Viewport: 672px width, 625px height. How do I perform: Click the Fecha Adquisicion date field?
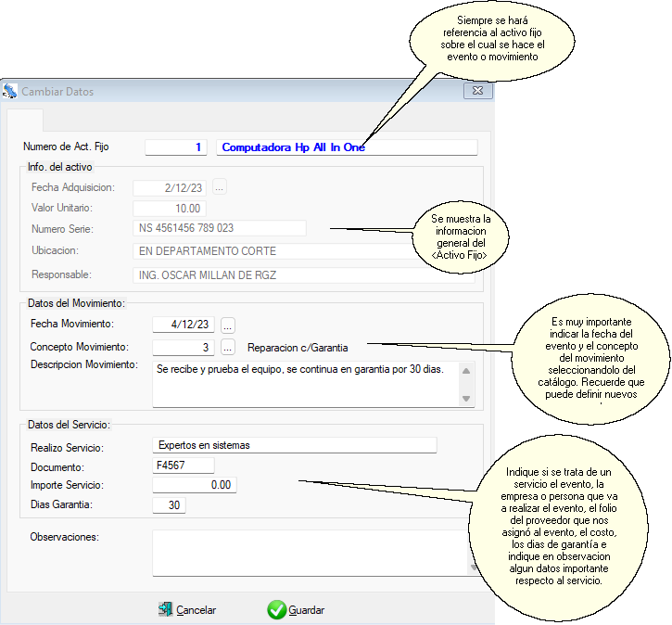coord(170,187)
